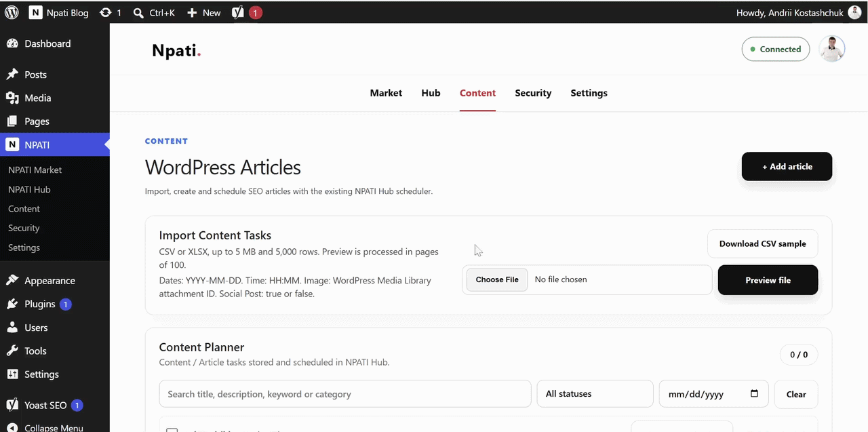Open the Security submenu item
Screen dimensions: 868x432
pos(24,228)
